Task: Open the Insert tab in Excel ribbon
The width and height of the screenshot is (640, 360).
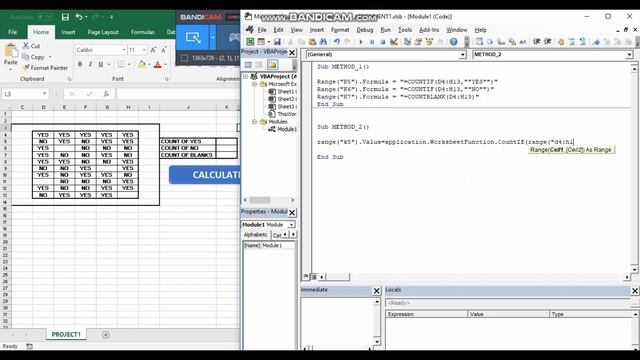Action: click(68, 32)
